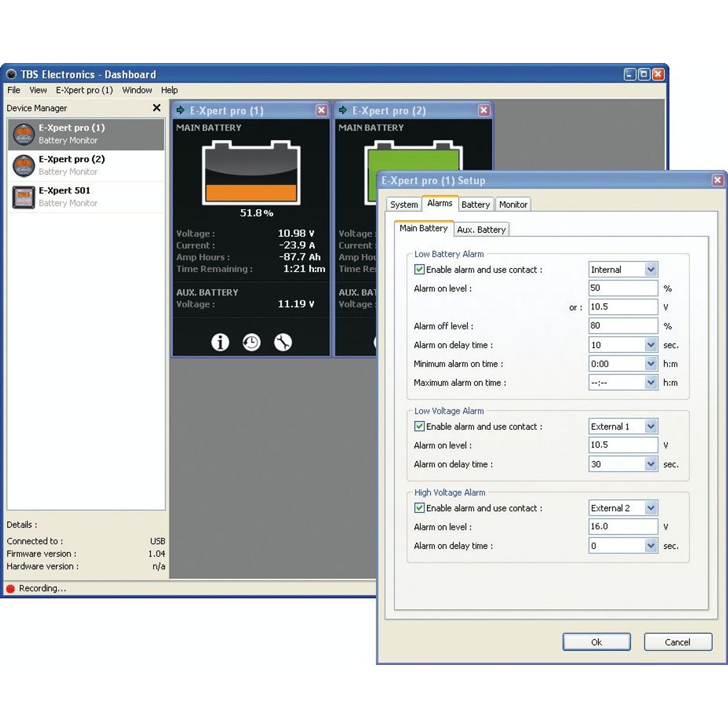Screen dimensions: 728x728
Task: Close the E-Xpert pro (1) Setup dialog
Action: (717, 181)
